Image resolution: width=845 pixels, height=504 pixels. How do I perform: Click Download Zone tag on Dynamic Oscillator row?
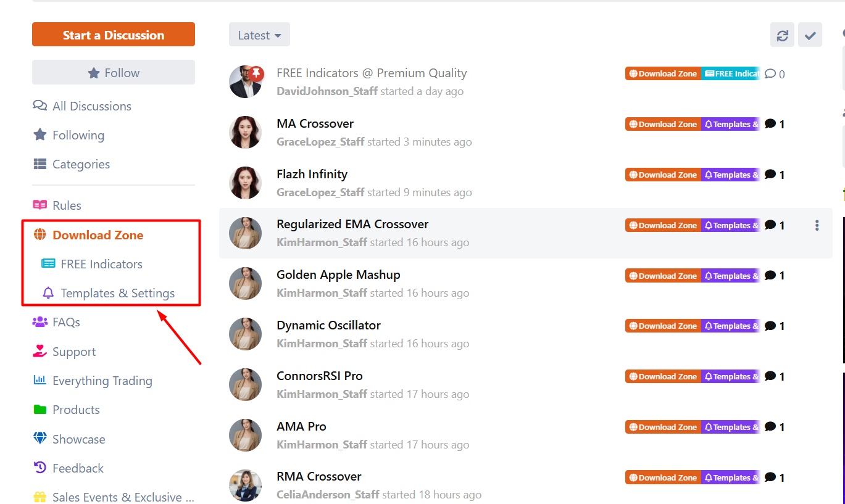click(x=663, y=326)
